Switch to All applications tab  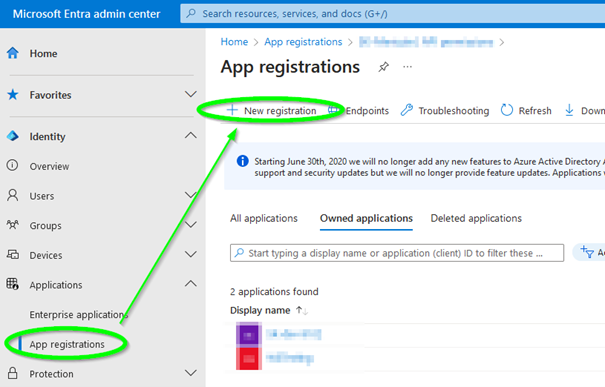(x=264, y=218)
